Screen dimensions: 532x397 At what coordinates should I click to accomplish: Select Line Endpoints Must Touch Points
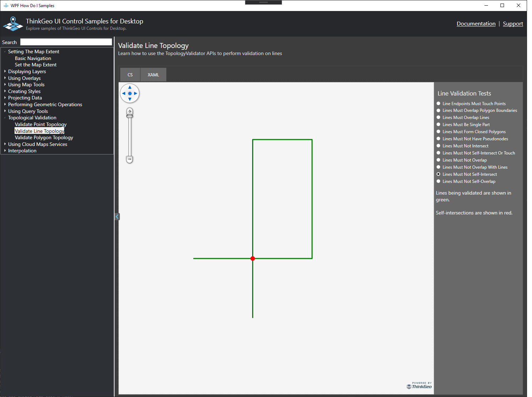pyautogui.click(x=471, y=104)
